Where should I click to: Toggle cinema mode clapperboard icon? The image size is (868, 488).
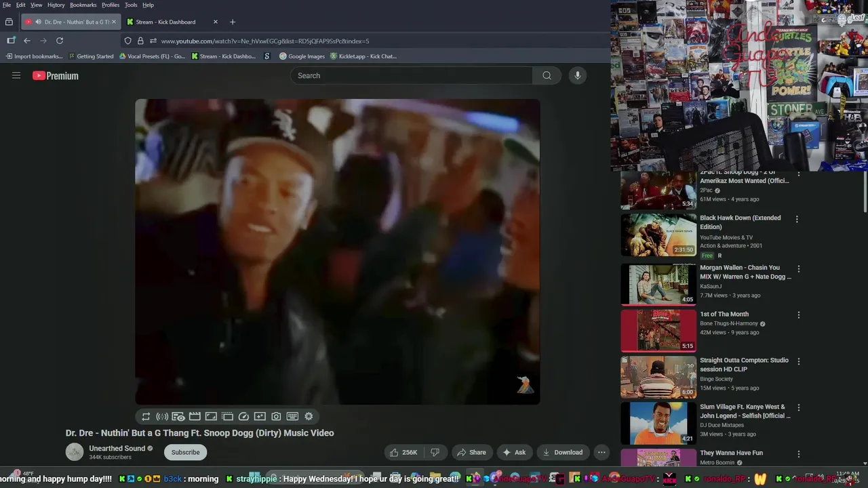coord(195,416)
